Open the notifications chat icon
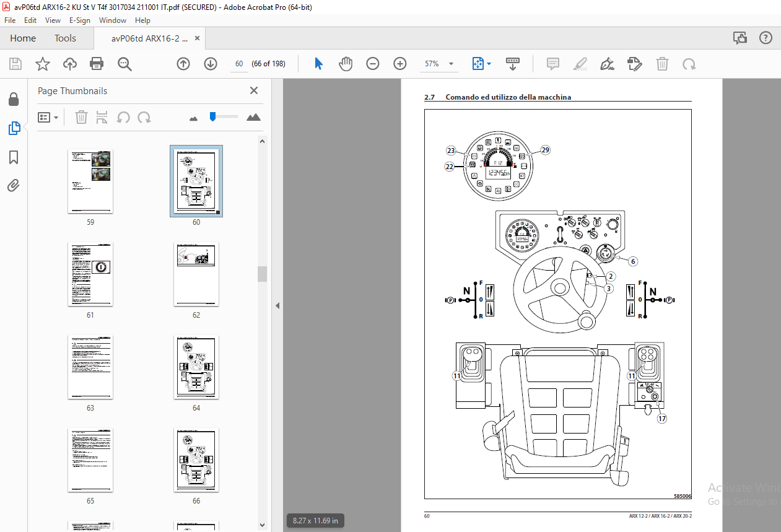 pos(740,38)
